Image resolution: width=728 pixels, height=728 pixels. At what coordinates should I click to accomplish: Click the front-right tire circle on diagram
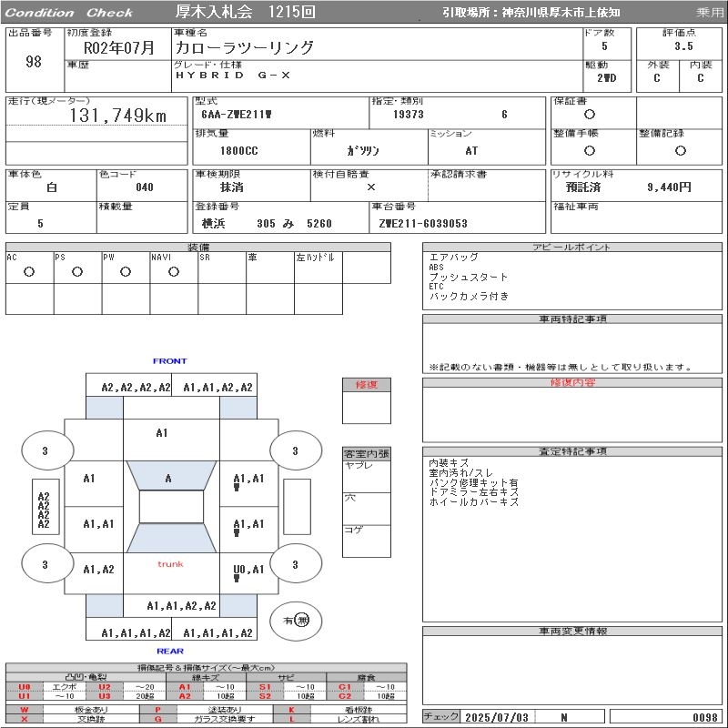[x=294, y=450]
